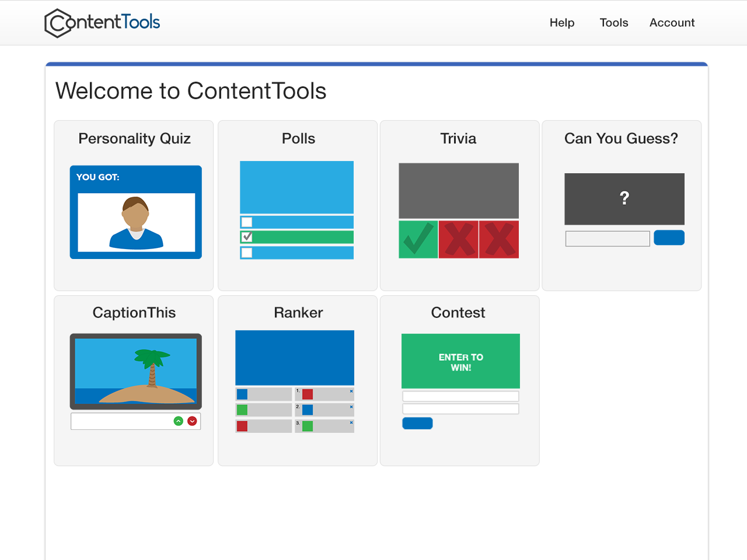Screen dimensions: 747x560
Task: Click the Contest card title
Action: (458, 313)
